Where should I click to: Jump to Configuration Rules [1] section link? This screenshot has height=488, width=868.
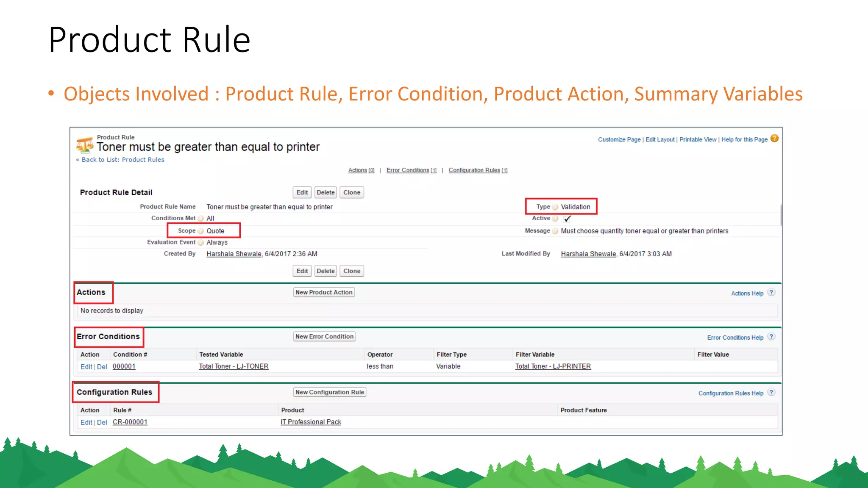(478, 170)
